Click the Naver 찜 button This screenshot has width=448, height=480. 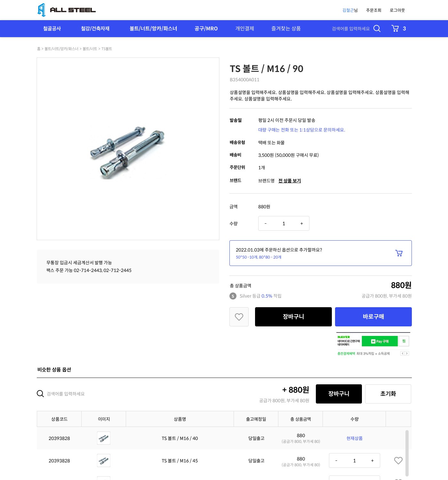404,341
